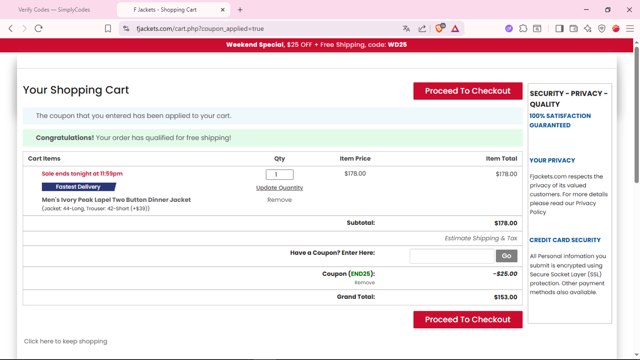Click the Go button for coupon
This screenshot has width=640, height=360.
coord(507,256)
